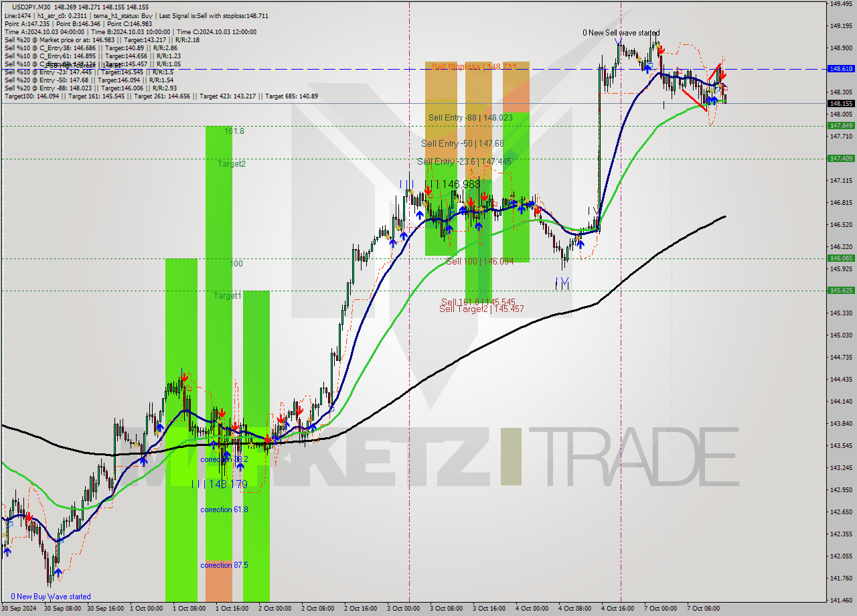
Task: Click the 141.460 price axis label
Action: tap(841, 600)
